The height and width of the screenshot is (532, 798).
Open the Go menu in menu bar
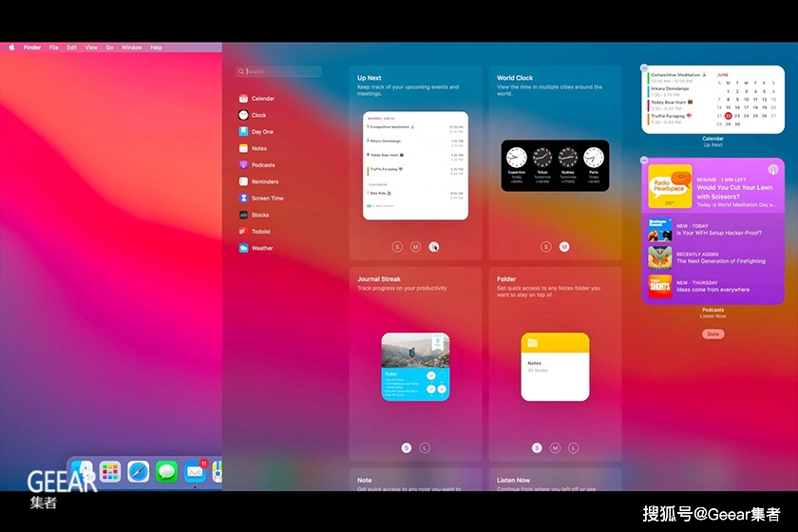click(x=109, y=47)
